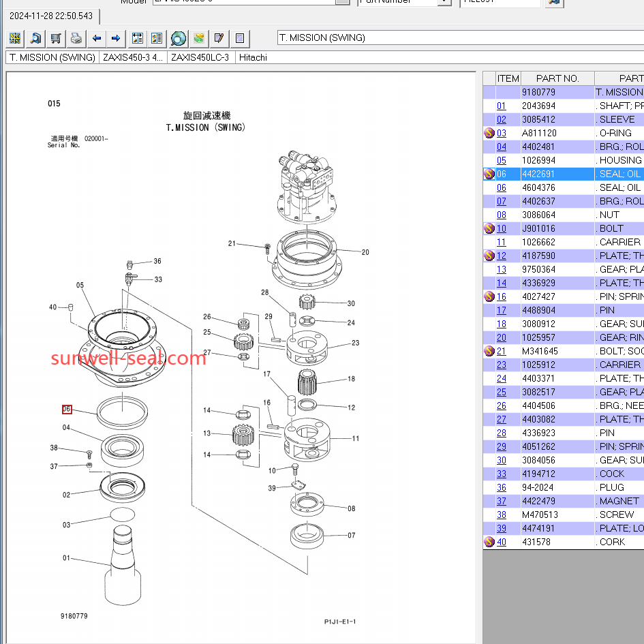Go forward with the right arrow icon
This screenshot has height=644, width=644.
(116, 38)
